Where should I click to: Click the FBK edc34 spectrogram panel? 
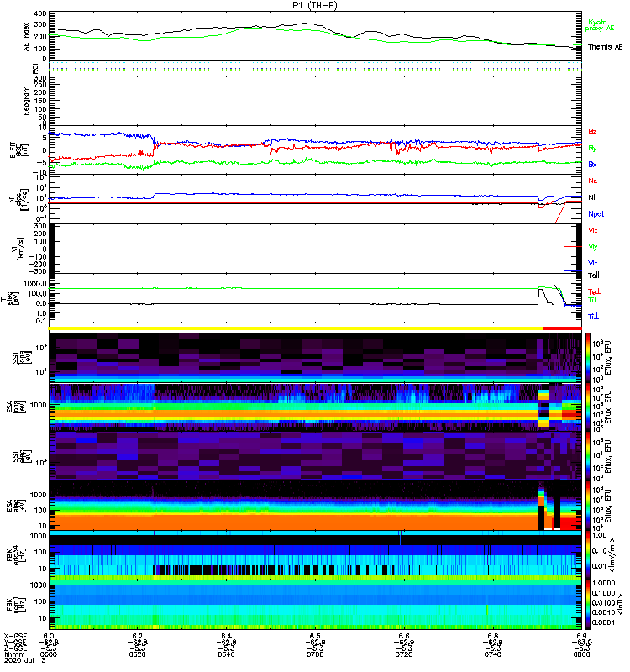click(x=315, y=555)
